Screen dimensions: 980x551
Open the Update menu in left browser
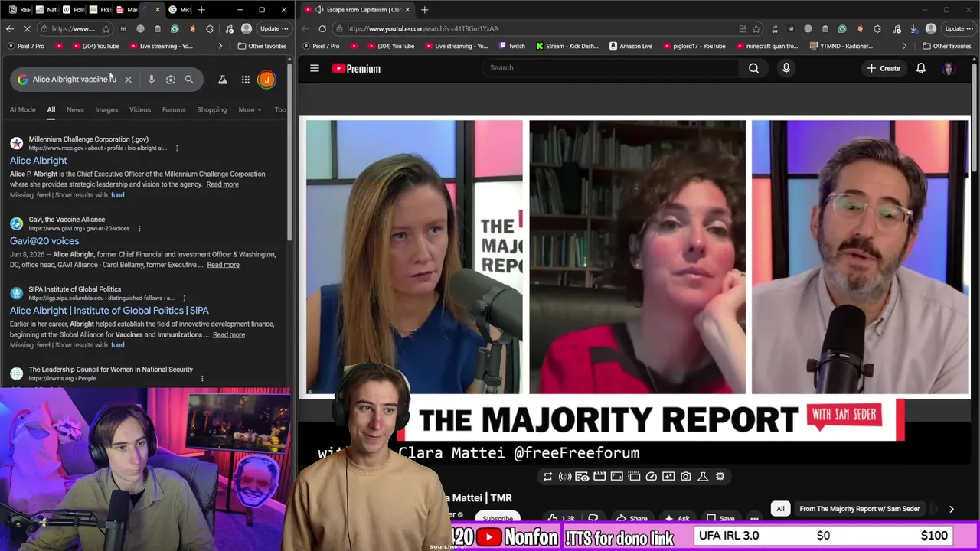pos(274,29)
